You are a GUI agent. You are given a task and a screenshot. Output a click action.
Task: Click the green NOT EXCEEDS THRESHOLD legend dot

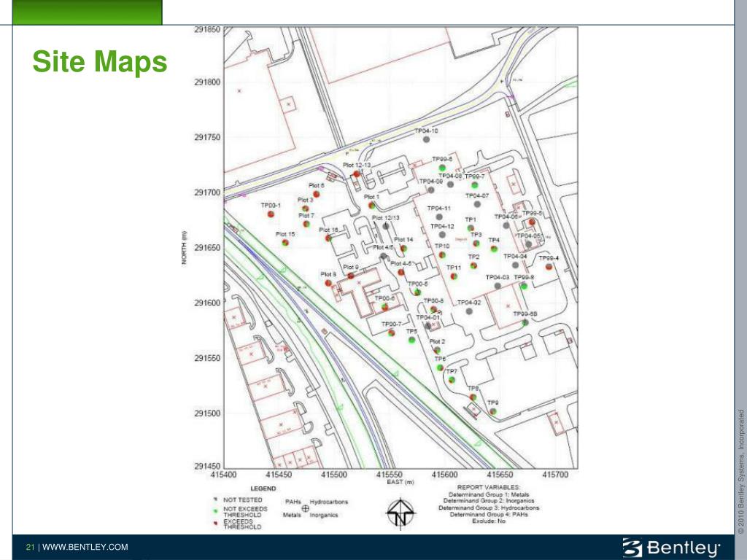click(216, 511)
